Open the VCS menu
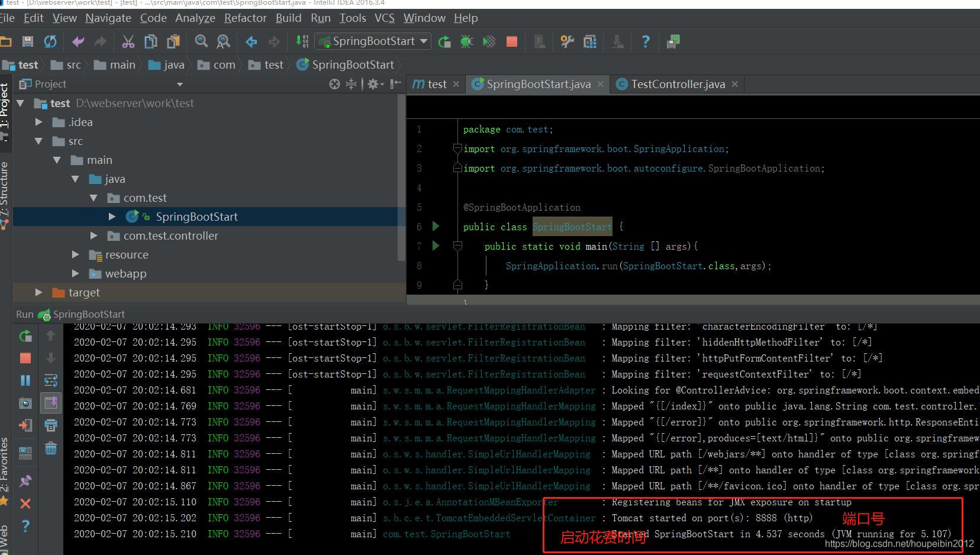980x555 pixels. click(385, 18)
